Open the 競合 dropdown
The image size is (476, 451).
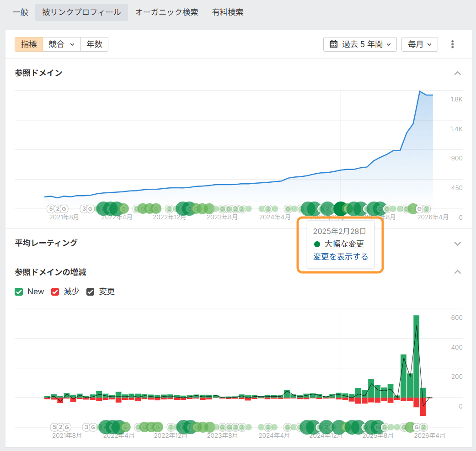61,44
